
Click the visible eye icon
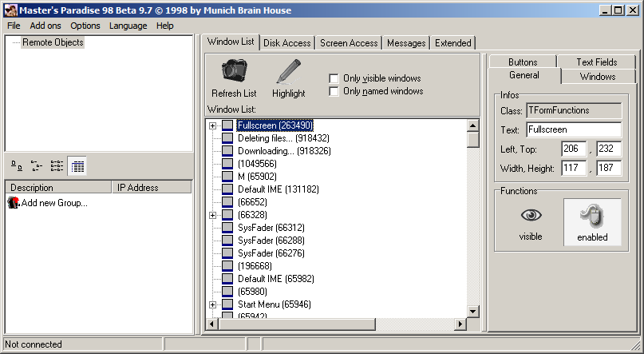[531, 214]
